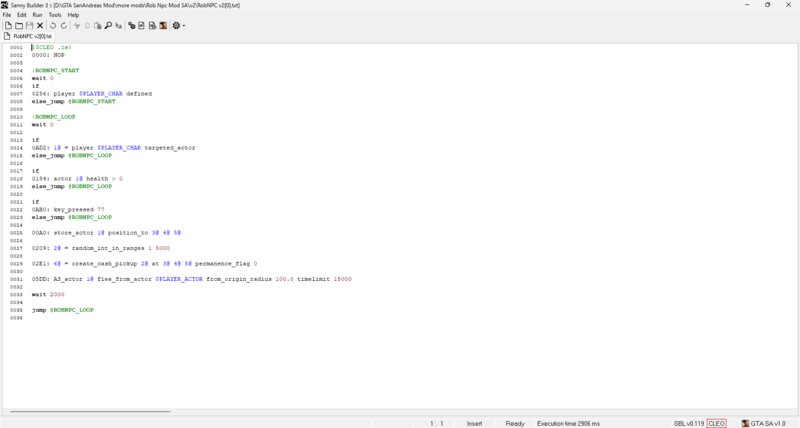Click the 'key_pressed 77' line
800x428 pixels.
pos(68,210)
